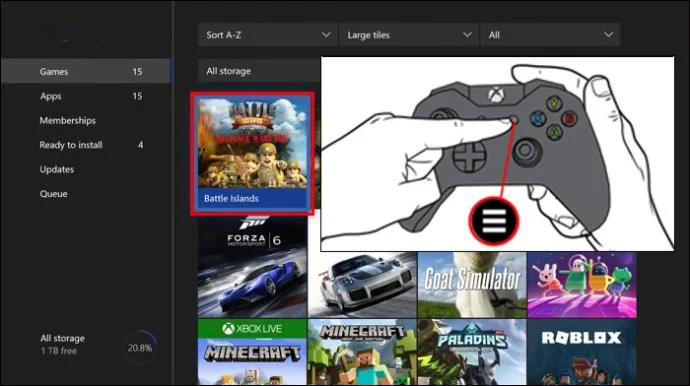Select the Games category
This screenshot has width=690, height=386.
click(x=86, y=71)
